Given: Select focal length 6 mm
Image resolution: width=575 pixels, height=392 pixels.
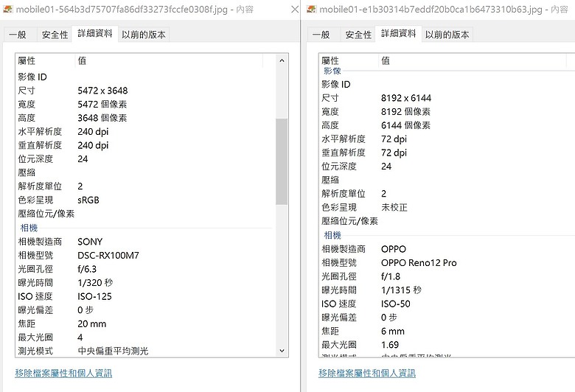Looking at the screenshot, I should [393, 332].
